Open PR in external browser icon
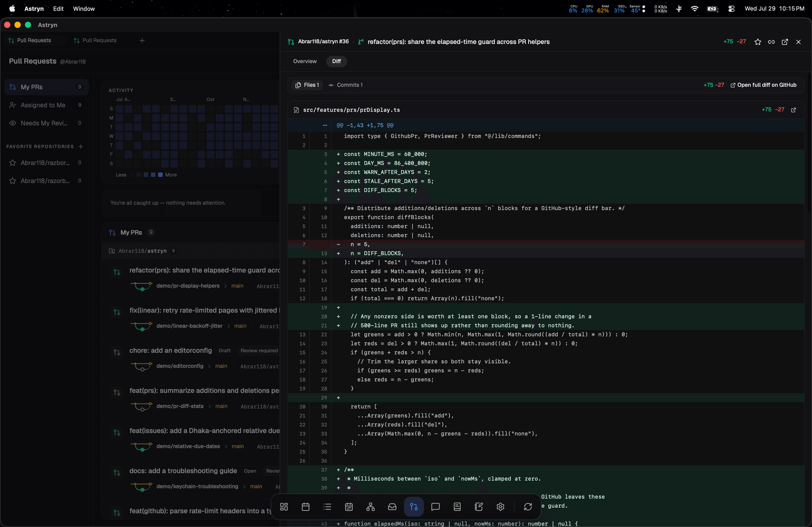Viewport: 812px width, 527px height. point(785,42)
